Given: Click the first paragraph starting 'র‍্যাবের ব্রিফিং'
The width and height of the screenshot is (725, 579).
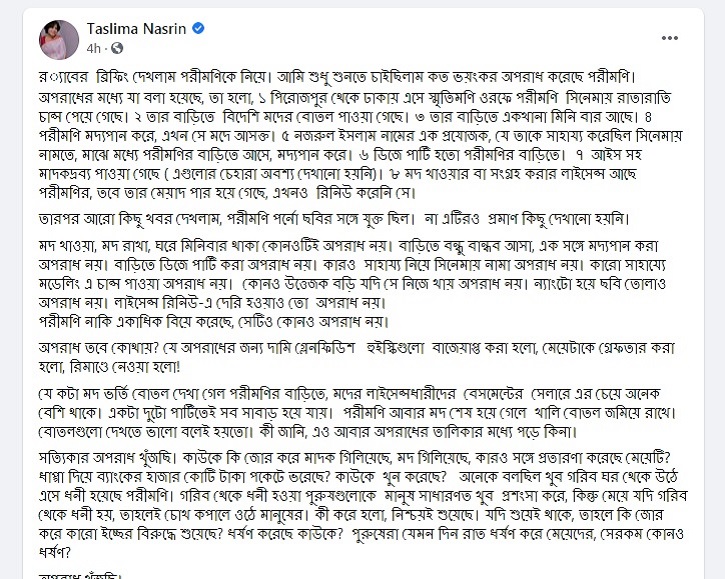Looking at the screenshot, I should [361, 134].
